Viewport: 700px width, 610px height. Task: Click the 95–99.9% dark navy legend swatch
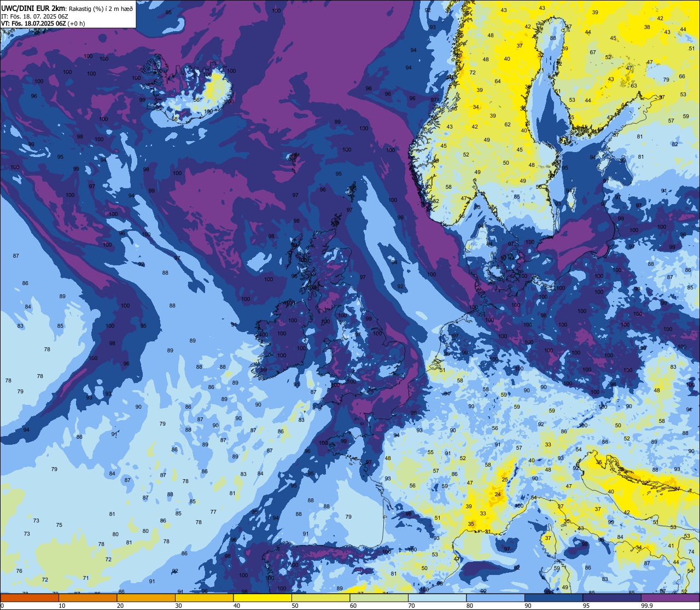[612, 598]
